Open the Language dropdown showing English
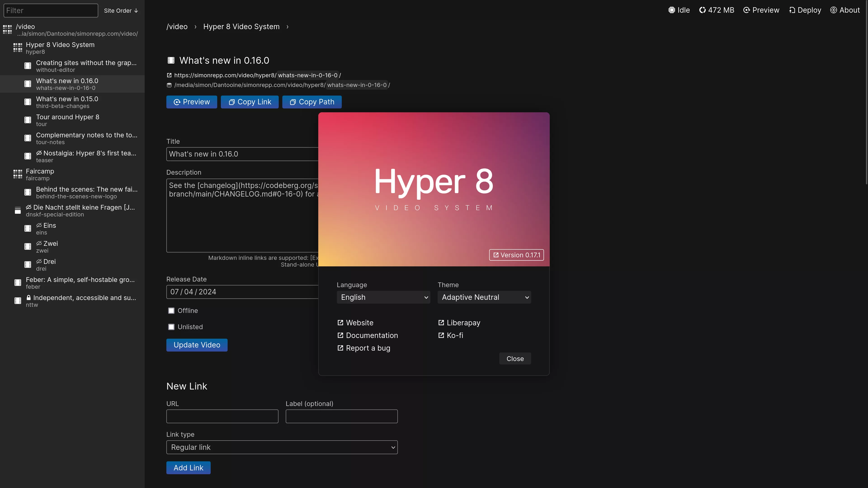The image size is (868, 488). 383,297
